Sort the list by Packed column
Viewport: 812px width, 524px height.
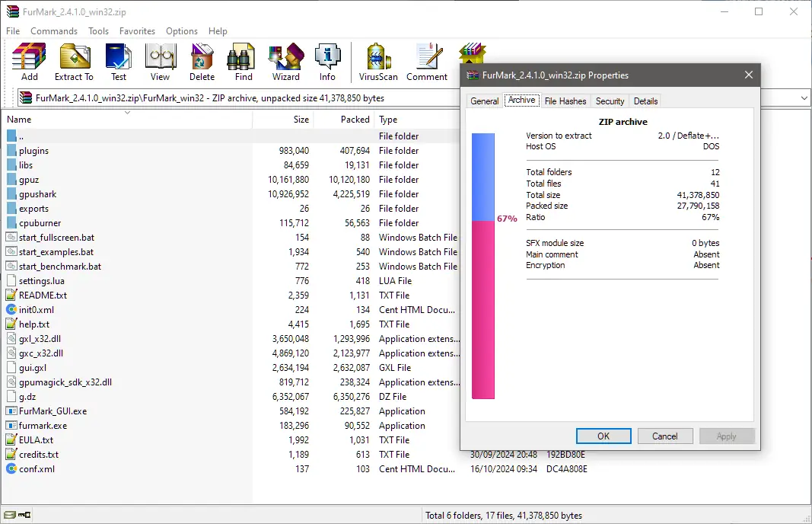tap(343, 120)
